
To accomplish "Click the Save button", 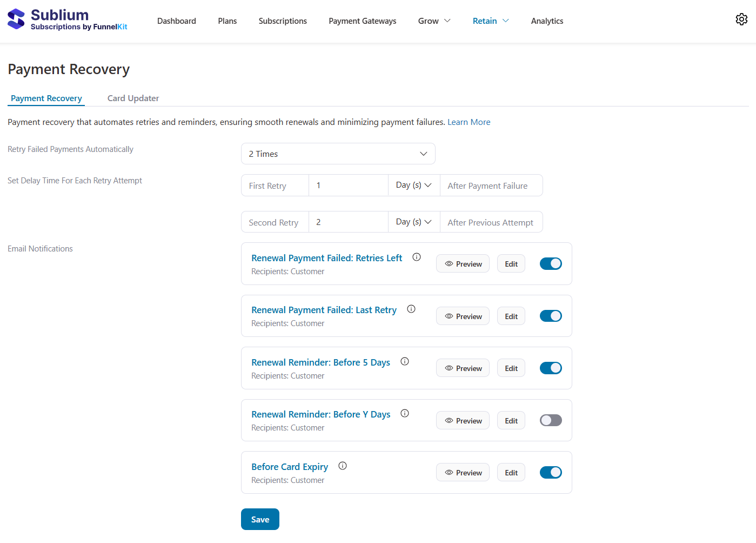I will click(260, 519).
